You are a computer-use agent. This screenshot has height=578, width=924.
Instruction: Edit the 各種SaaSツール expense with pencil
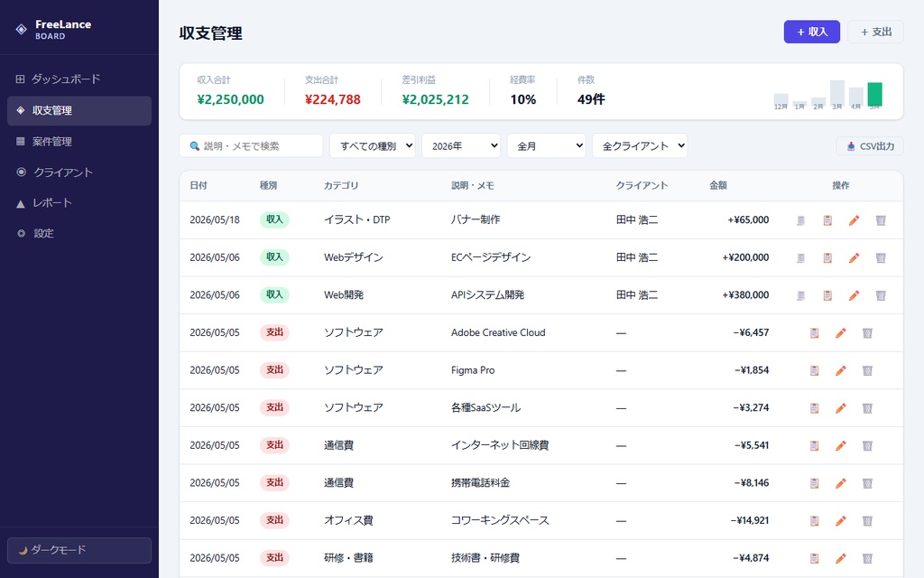click(841, 408)
